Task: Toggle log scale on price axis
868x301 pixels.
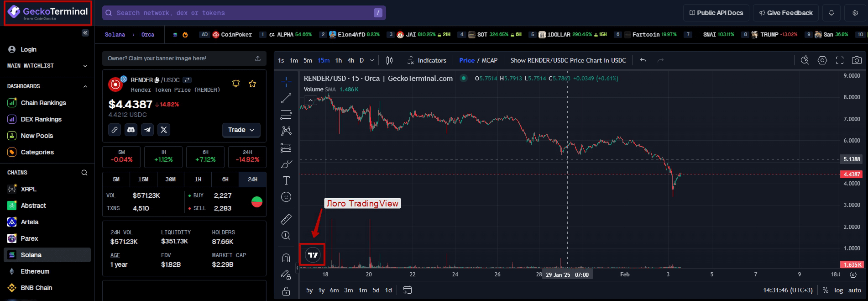Action: pos(839,290)
